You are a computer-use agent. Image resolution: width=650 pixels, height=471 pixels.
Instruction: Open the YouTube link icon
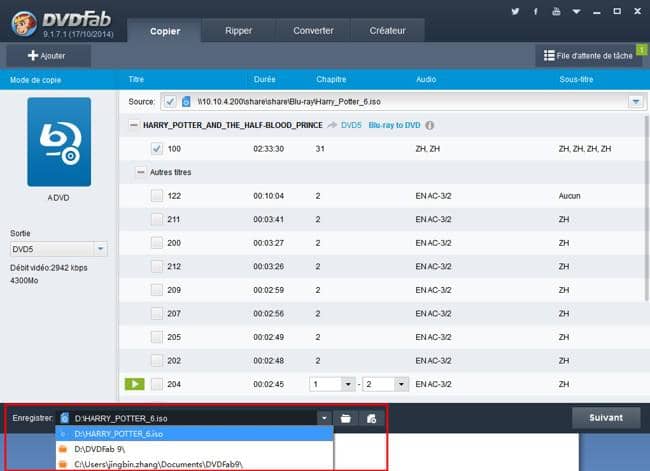(x=556, y=11)
